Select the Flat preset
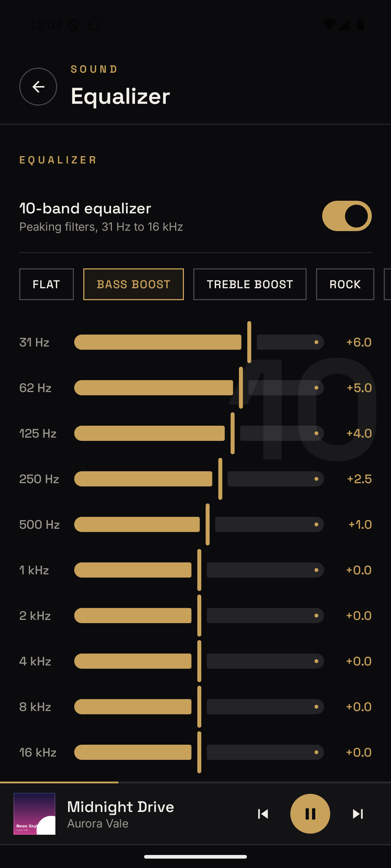Screen dimensions: 391x868 click(46, 284)
